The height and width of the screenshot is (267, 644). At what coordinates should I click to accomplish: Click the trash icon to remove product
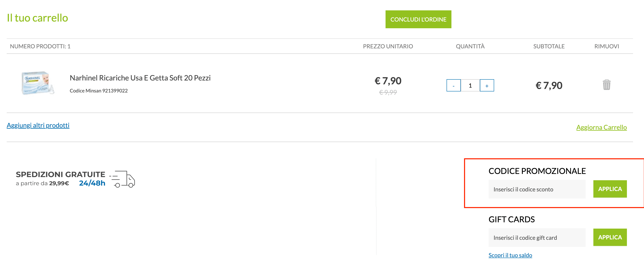point(606,85)
